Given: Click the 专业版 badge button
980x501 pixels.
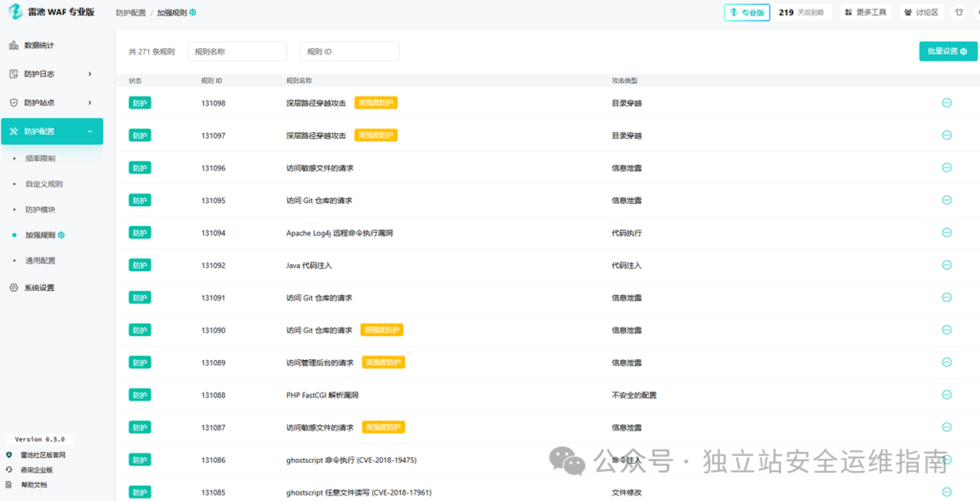Looking at the screenshot, I should tap(746, 12).
